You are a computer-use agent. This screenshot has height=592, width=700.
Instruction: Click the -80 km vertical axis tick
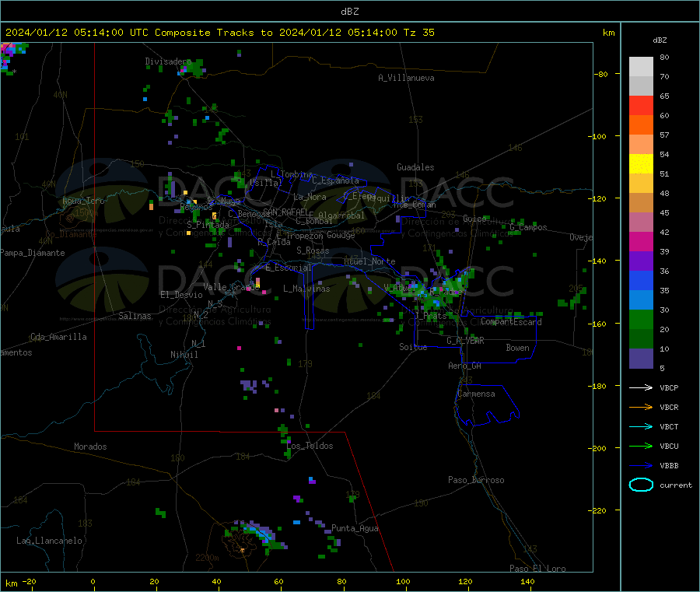coord(601,74)
